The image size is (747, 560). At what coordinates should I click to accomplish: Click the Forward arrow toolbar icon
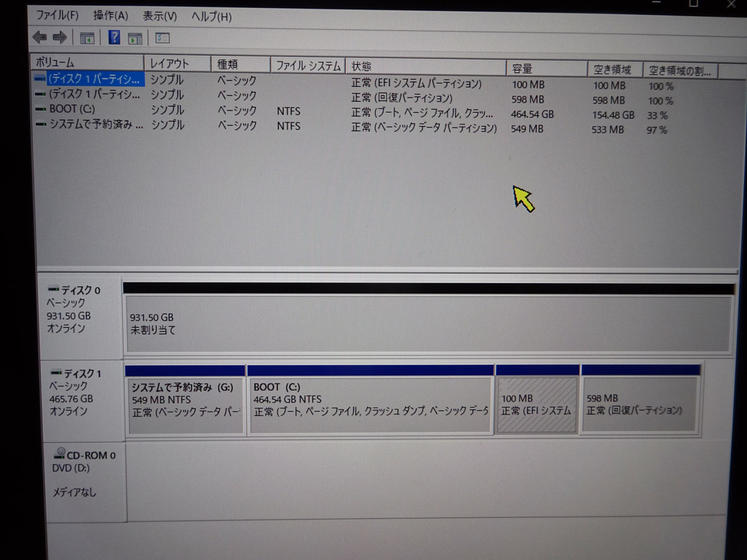(x=60, y=38)
